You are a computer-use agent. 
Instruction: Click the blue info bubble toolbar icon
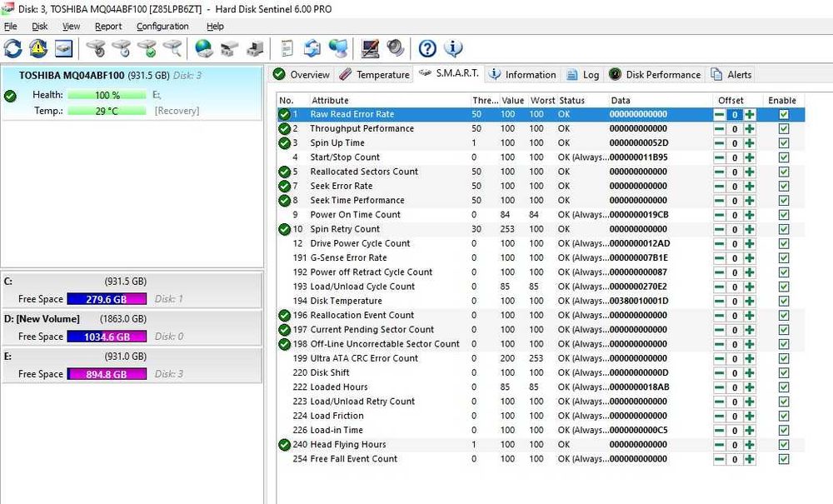click(x=453, y=48)
